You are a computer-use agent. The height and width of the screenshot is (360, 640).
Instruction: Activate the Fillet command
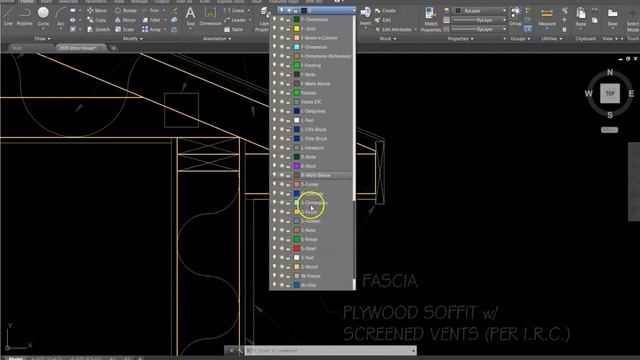(x=151, y=20)
